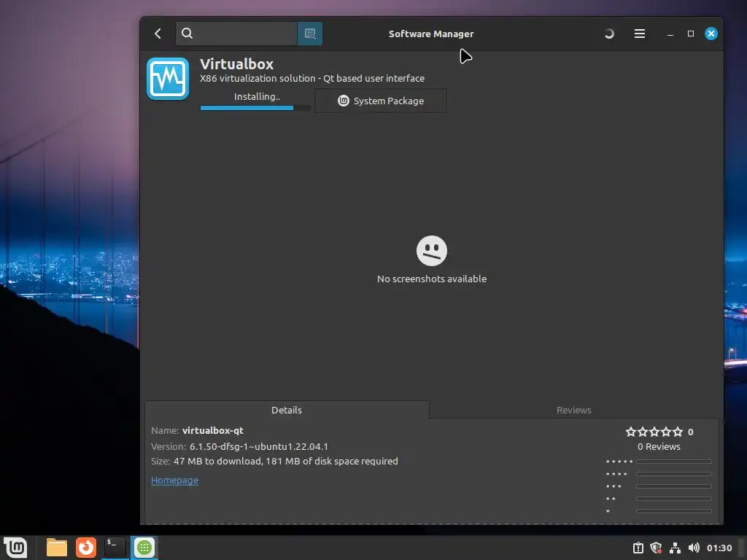747x560 pixels.
Task: Open the Homepage link
Action: click(174, 480)
